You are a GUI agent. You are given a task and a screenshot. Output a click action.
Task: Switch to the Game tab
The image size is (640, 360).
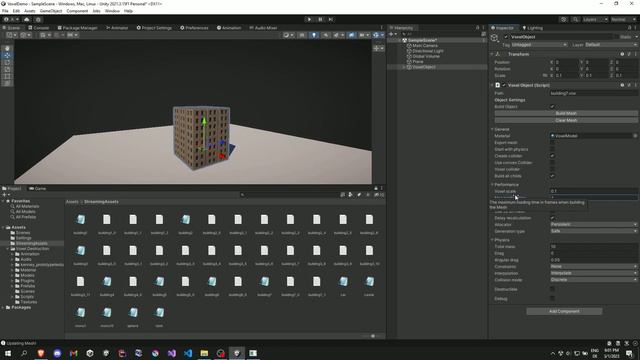tap(38, 189)
